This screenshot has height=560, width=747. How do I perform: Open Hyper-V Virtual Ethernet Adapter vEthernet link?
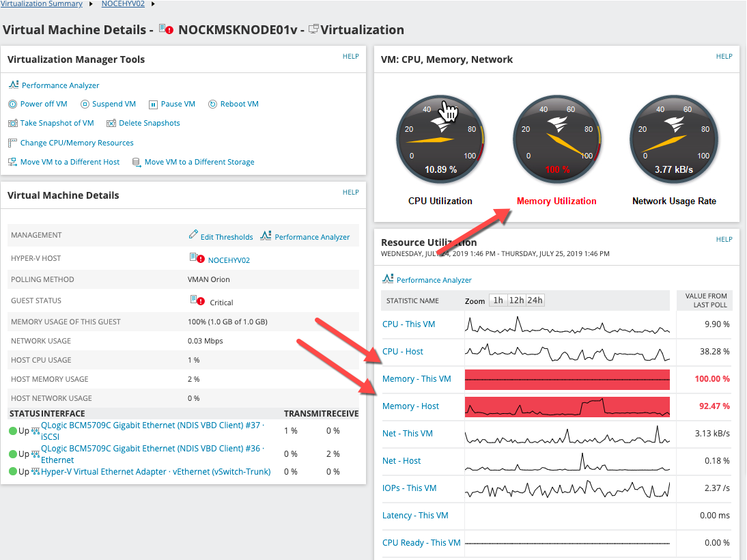[156, 471]
